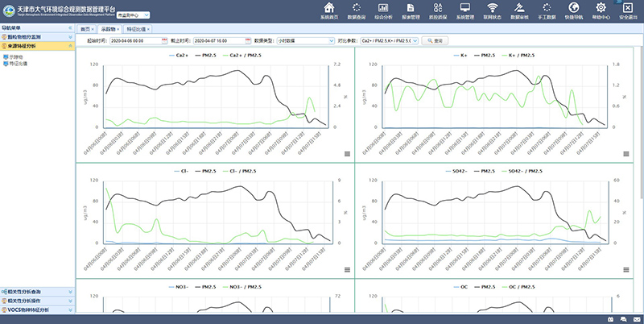
Task: Open the 系统首页 home icon
Action: [x=328, y=10]
